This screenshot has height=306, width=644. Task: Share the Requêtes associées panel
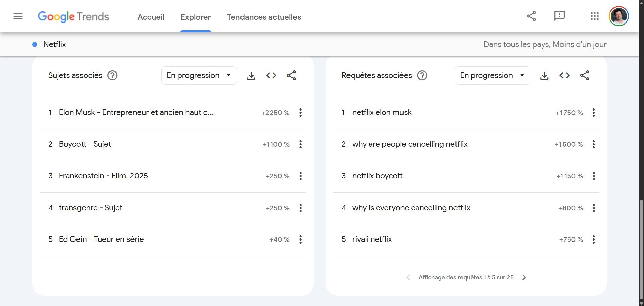pos(585,75)
